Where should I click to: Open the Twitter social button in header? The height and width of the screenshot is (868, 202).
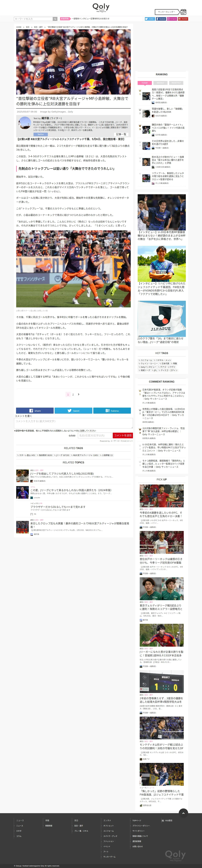tap(149, 19)
